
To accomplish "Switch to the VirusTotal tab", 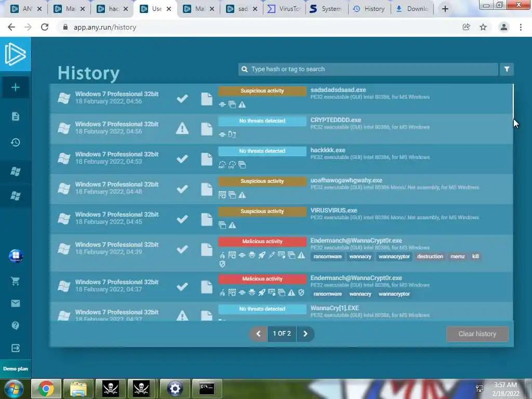I will (x=284, y=9).
